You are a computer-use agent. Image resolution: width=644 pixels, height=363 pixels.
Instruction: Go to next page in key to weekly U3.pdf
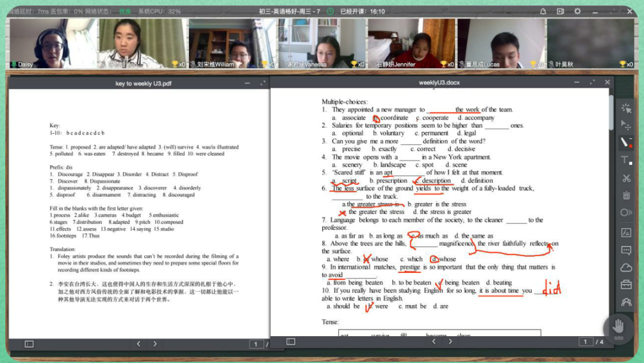[x=155, y=344]
